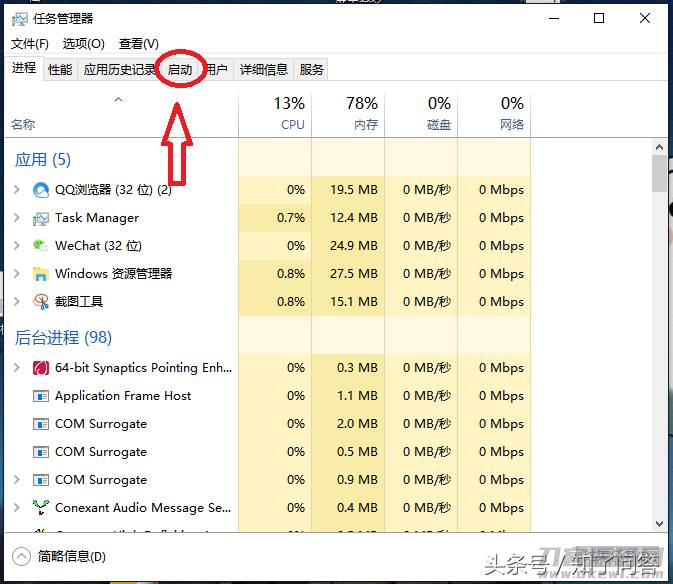
Task: Click the scrollbar down arrow
Action: point(659,524)
